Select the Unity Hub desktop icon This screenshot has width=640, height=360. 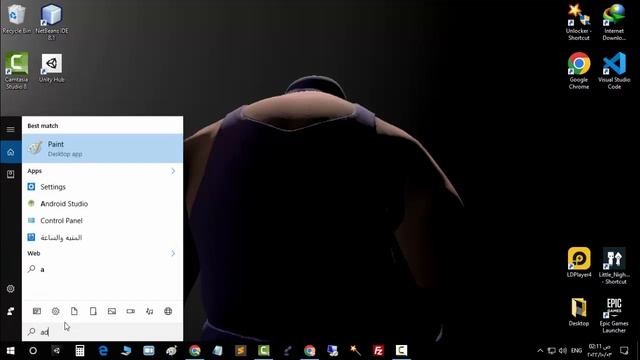click(x=51, y=68)
